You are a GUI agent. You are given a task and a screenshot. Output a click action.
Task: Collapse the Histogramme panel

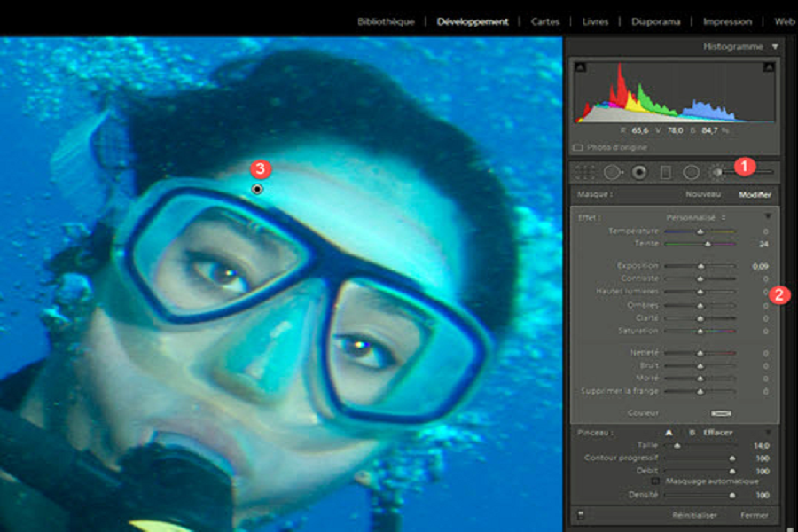(x=775, y=46)
